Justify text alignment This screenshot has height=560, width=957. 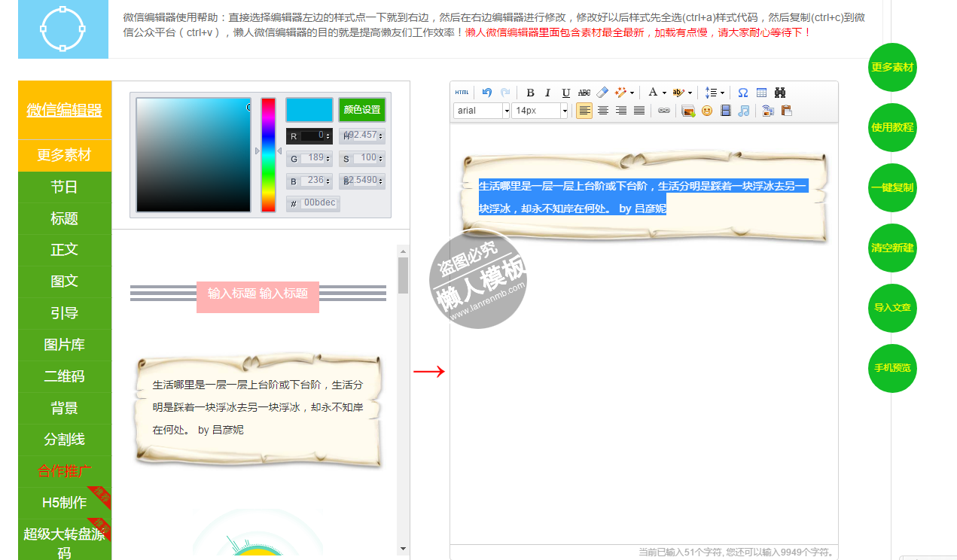(639, 111)
